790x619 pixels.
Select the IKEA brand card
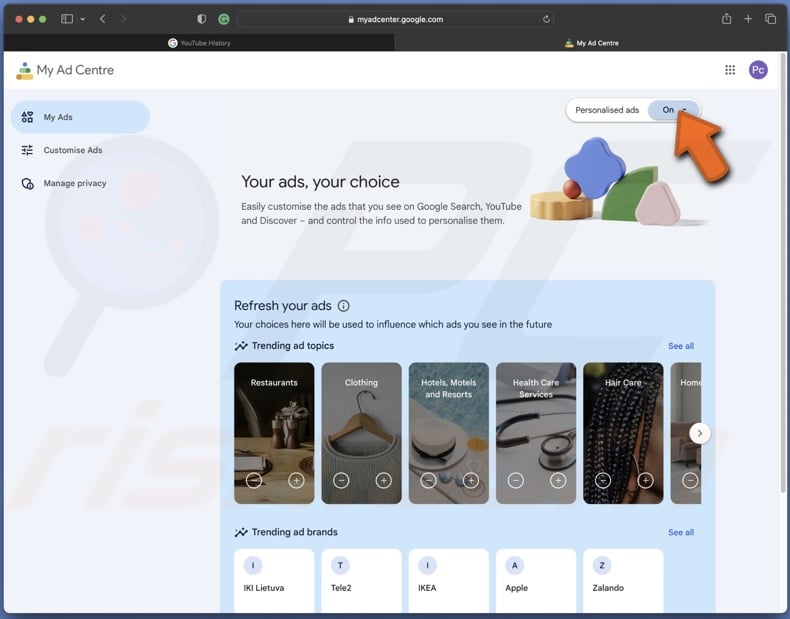(x=449, y=580)
